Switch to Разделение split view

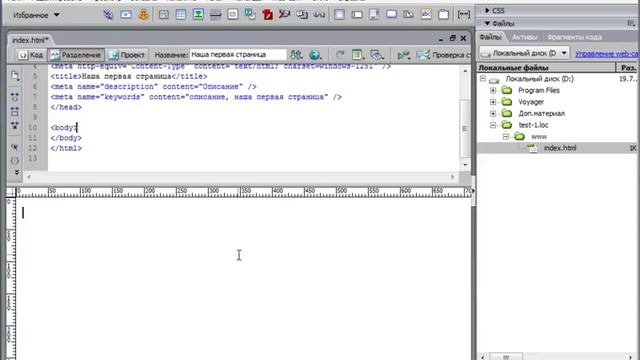(x=76, y=55)
